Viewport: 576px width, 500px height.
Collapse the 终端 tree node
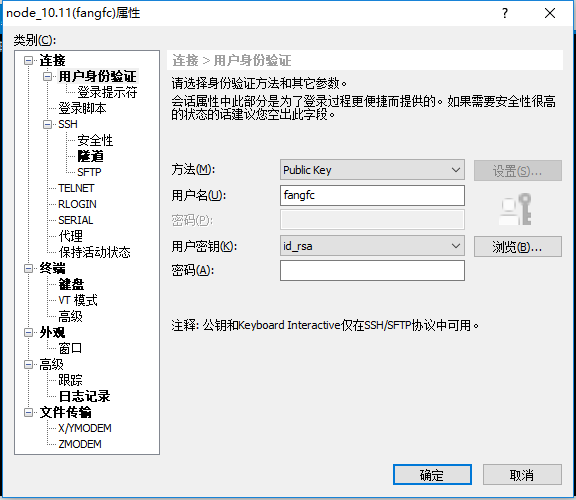point(28,268)
